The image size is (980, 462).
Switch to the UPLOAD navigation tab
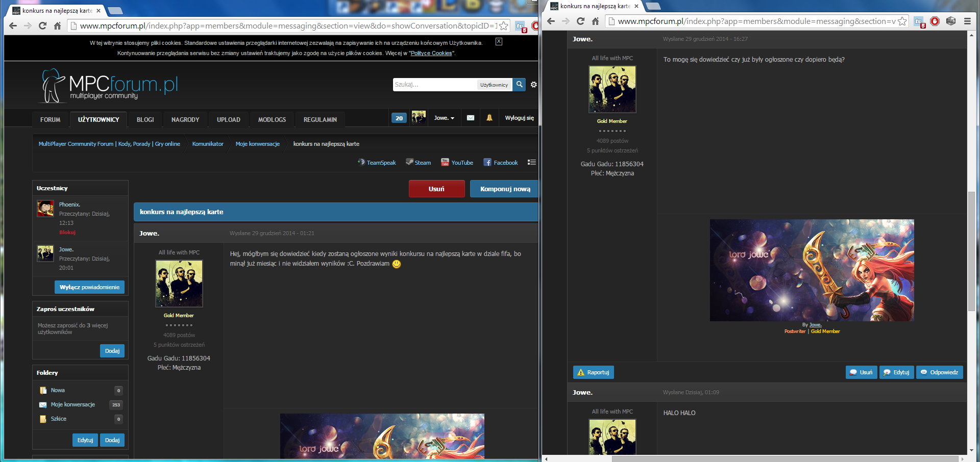pos(229,119)
